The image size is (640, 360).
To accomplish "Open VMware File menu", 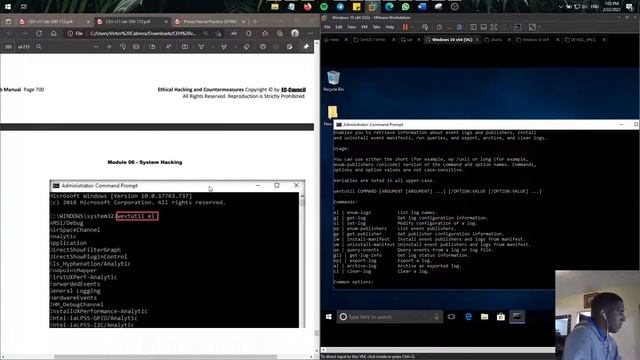I will [x=327, y=27].
